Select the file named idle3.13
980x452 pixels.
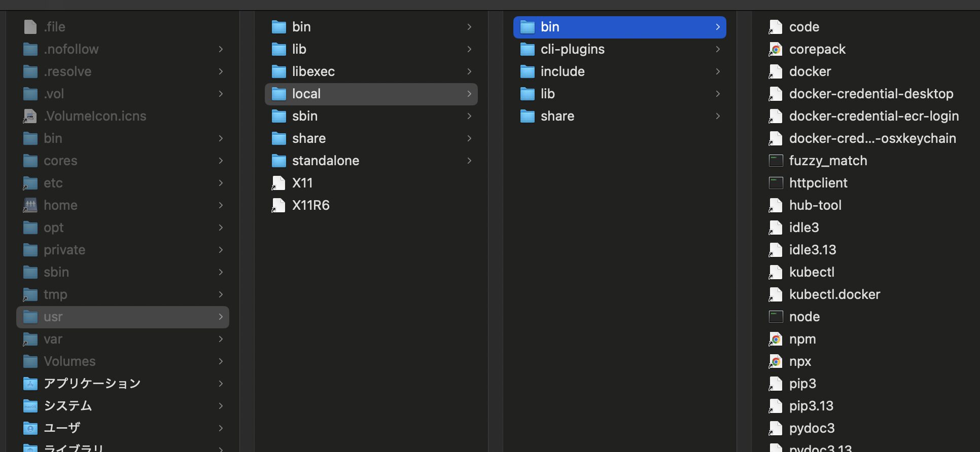[813, 250]
